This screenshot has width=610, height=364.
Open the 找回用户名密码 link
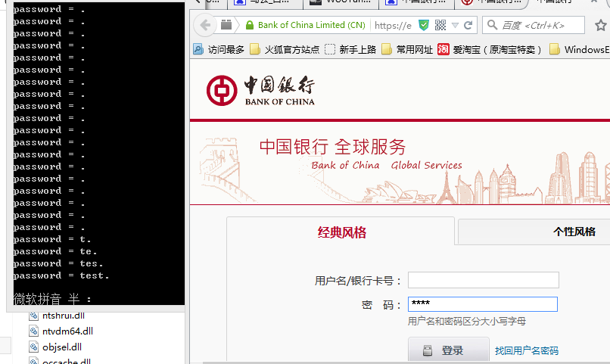pos(526,350)
